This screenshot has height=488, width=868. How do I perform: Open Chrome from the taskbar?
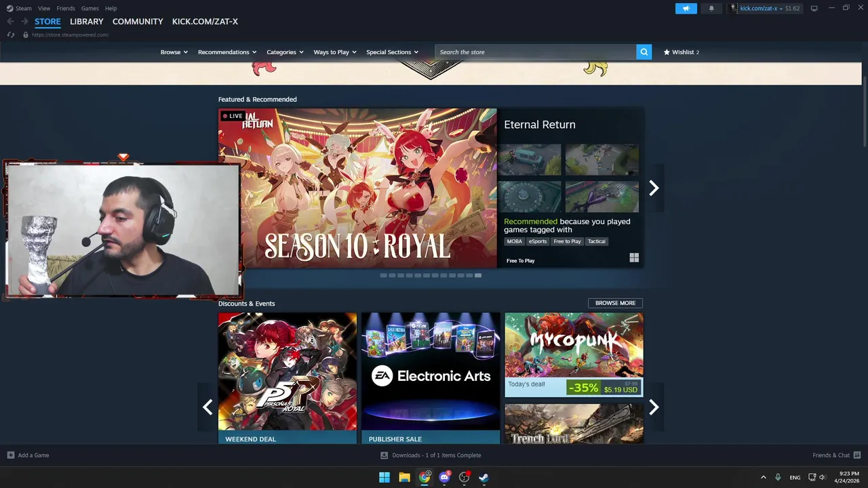coord(425,477)
